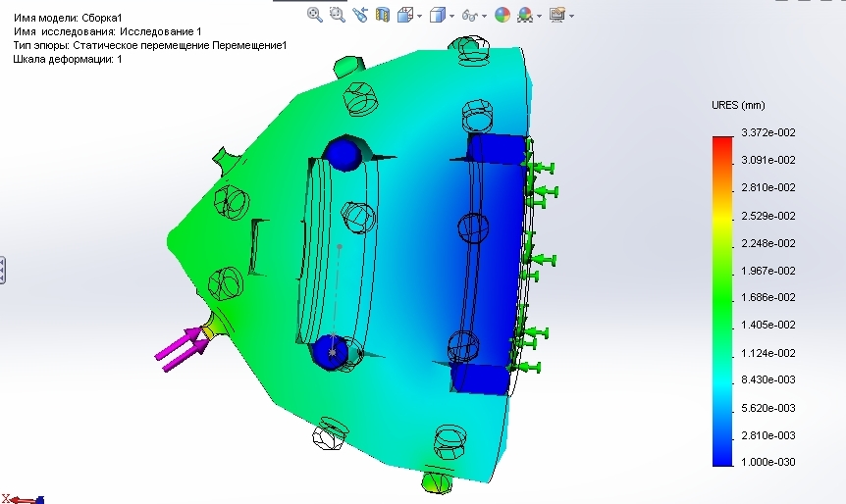Click the study name Исследование 1 text

[161, 31]
